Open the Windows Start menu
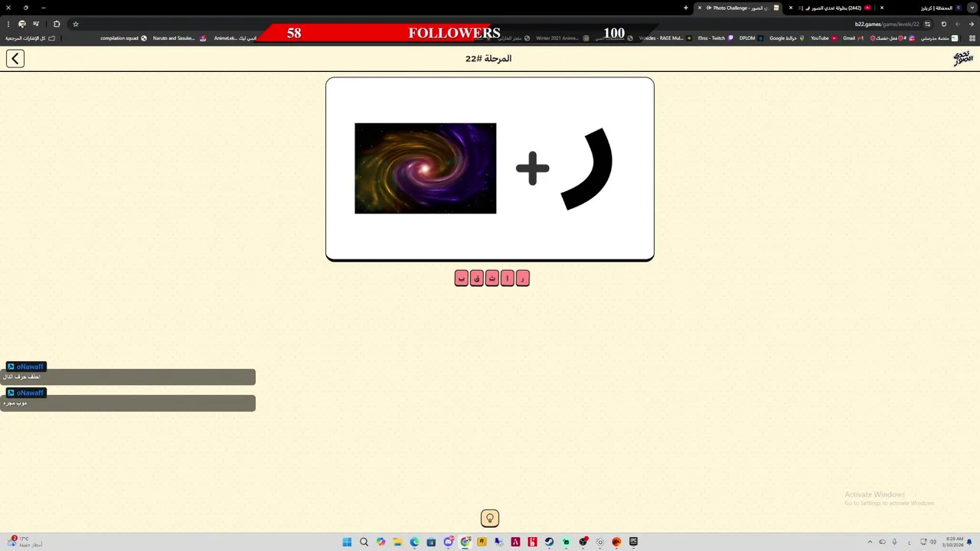Screen dimensions: 980x551 (347, 542)
